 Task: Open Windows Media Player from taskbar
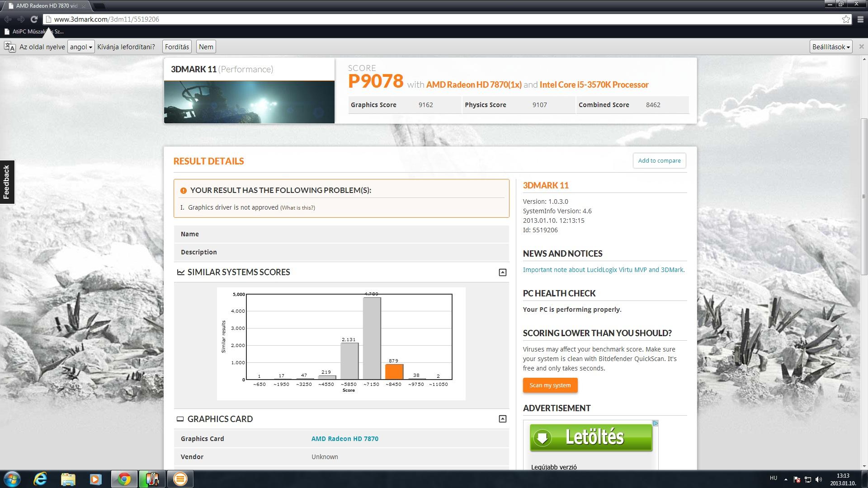[95, 479]
